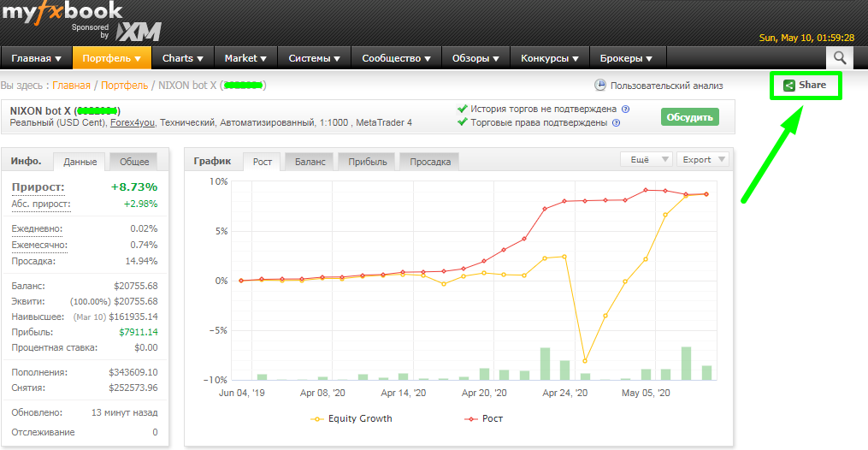The image size is (868, 450).
Task: Expand the Ещё dropdown
Action: (x=646, y=159)
